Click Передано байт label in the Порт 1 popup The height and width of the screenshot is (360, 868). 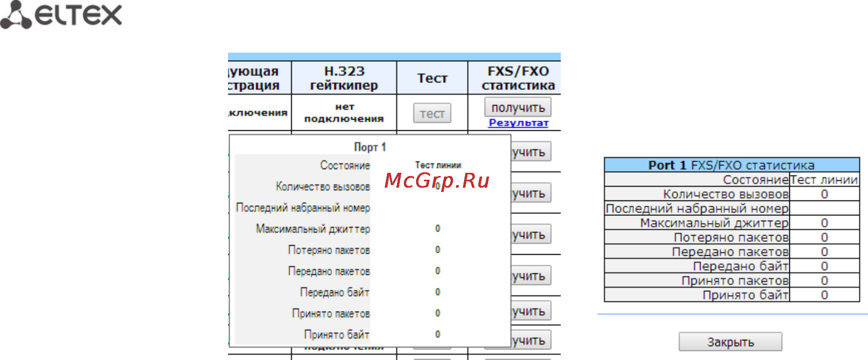[x=335, y=292]
